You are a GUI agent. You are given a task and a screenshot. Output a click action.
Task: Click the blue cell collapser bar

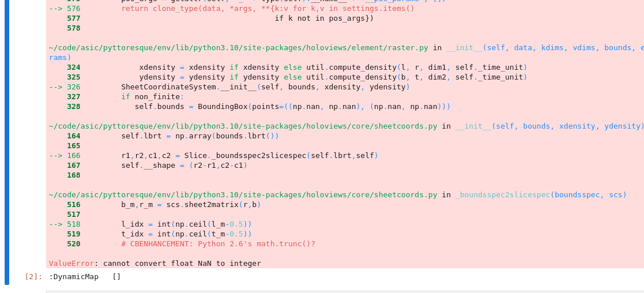coord(6,142)
